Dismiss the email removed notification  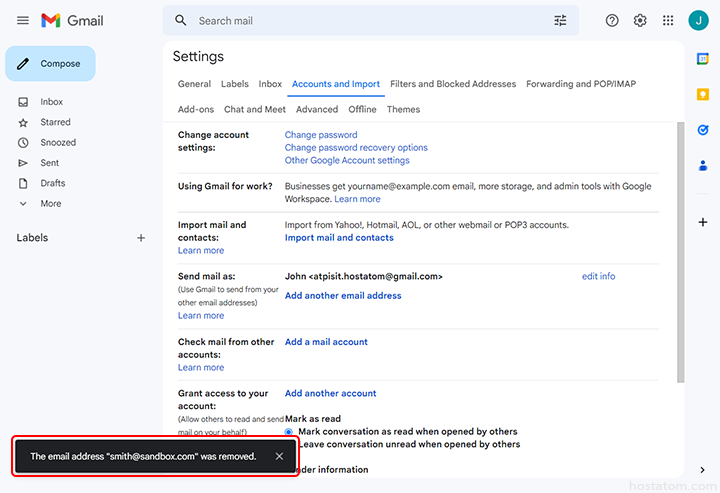[x=279, y=456]
